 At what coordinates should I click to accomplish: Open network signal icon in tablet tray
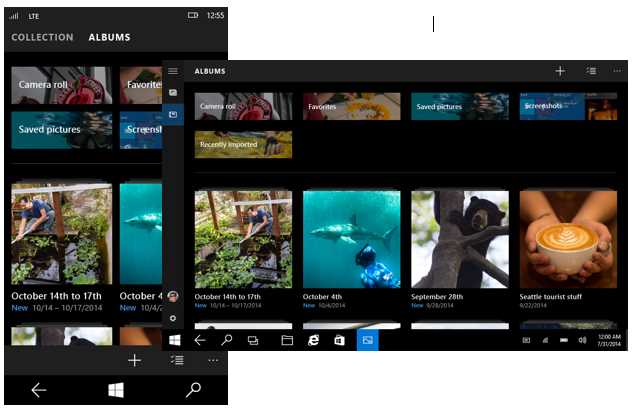[x=545, y=340]
